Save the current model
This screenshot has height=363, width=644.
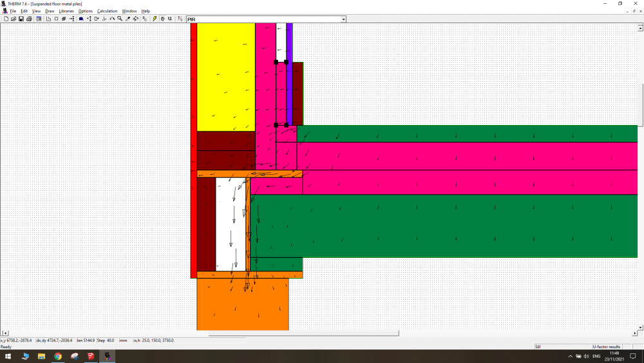(x=21, y=19)
